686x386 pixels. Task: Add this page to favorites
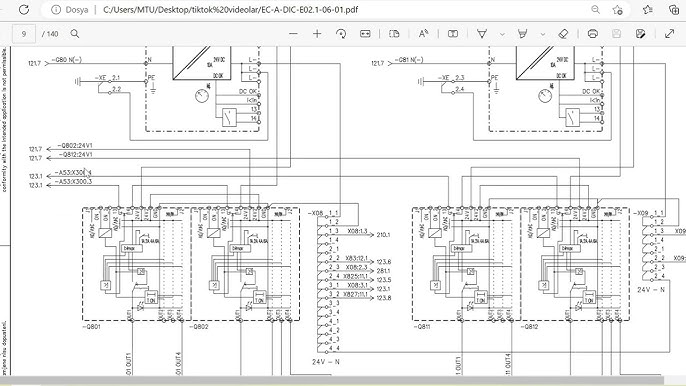617,10
